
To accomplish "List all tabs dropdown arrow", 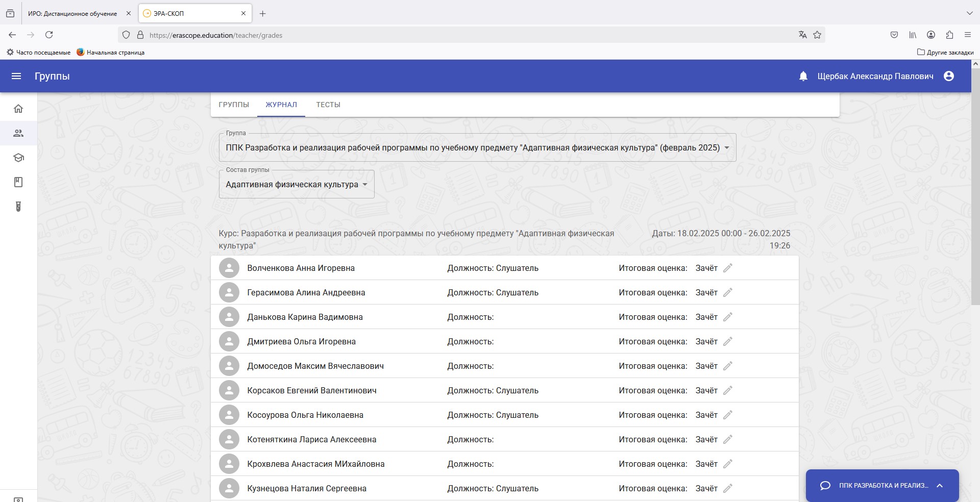I will 969,13.
